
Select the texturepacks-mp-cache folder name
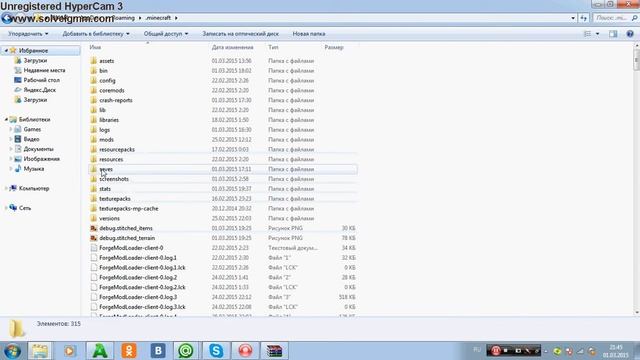click(x=129, y=209)
